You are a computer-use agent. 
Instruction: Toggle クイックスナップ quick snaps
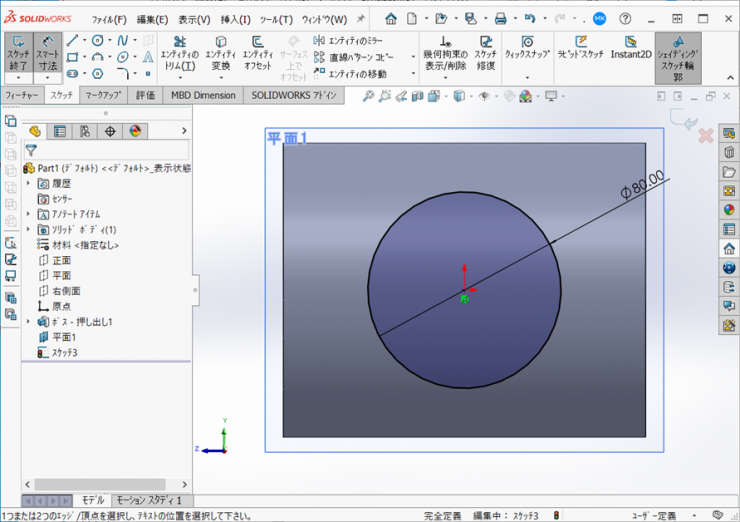click(x=526, y=48)
